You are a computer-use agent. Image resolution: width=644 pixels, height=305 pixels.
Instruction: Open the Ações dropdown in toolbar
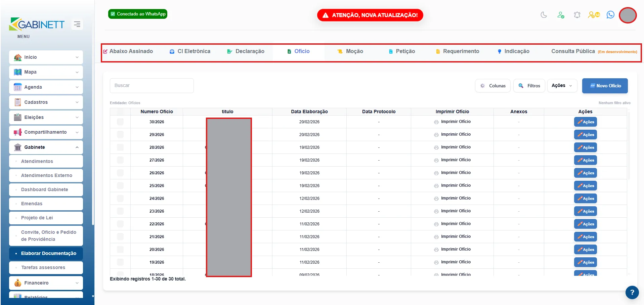tap(562, 86)
